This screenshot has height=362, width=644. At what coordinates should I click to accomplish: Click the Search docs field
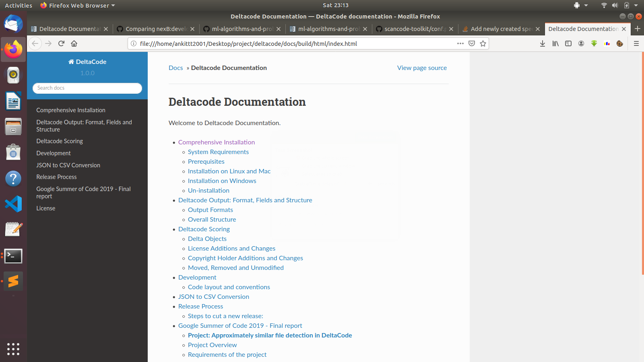(87, 88)
